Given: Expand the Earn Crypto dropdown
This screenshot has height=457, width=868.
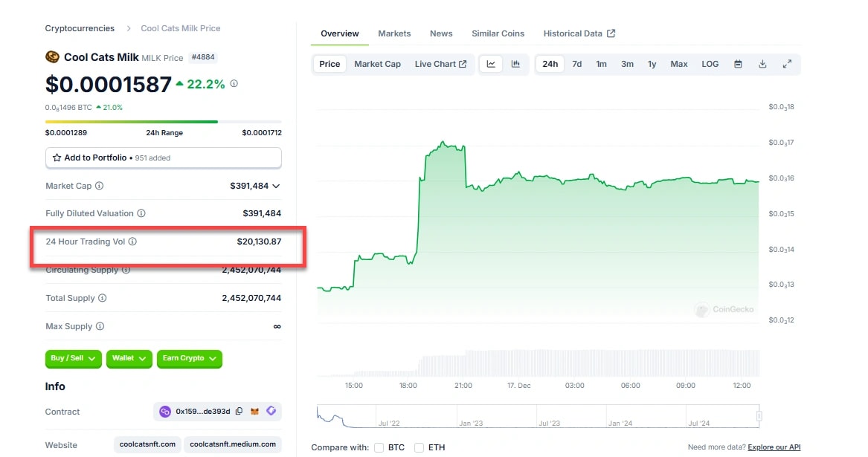Looking at the screenshot, I should pyautogui.click(x=190, y=358).
